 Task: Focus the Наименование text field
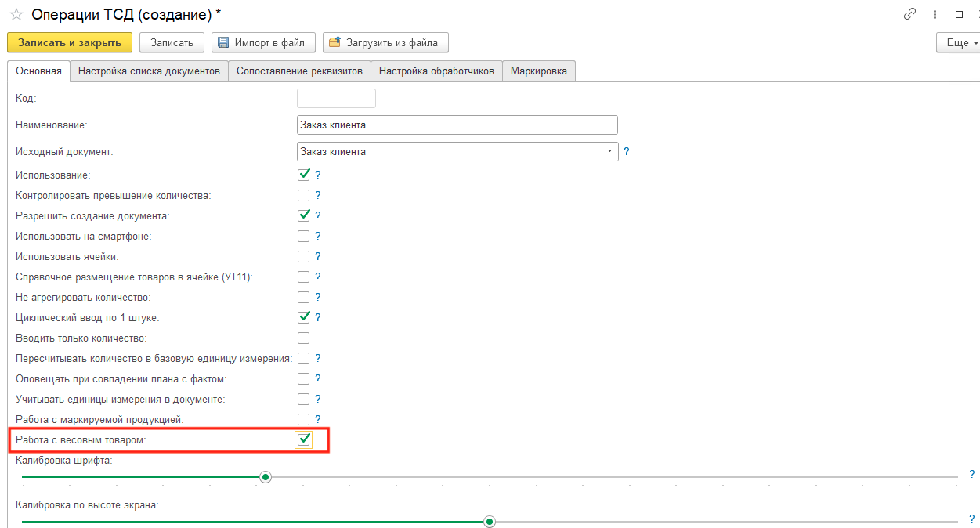click(x=457, y=125)
